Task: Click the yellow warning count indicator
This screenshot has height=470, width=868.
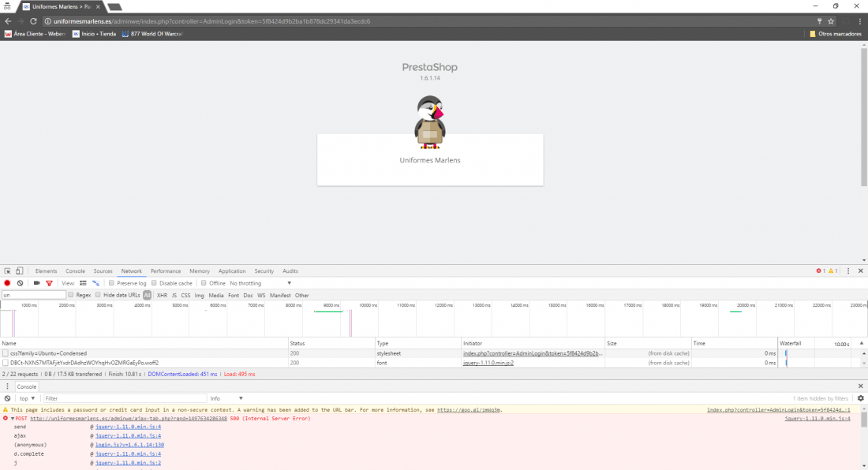Action: pyautogui.click(x=832, y=271)
